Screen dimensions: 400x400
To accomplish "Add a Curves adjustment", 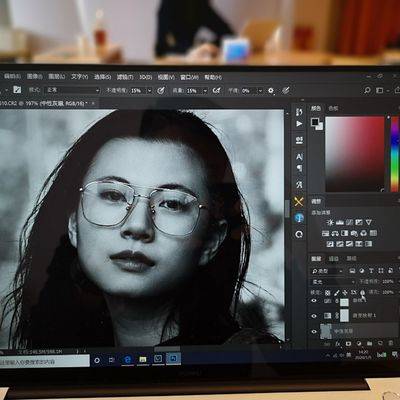I will point(349,222).
